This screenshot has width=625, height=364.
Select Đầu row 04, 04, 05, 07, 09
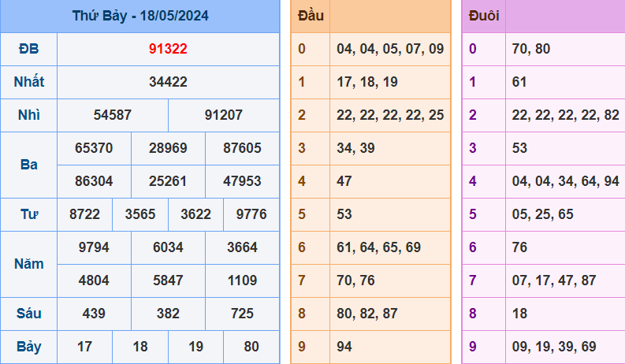coord(390,49)
